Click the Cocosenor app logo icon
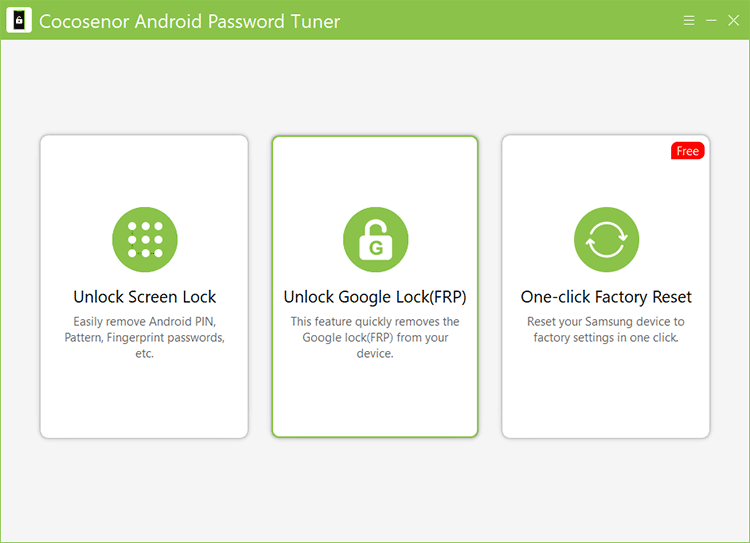Viewport: 750px width, 543px height. 19,21
